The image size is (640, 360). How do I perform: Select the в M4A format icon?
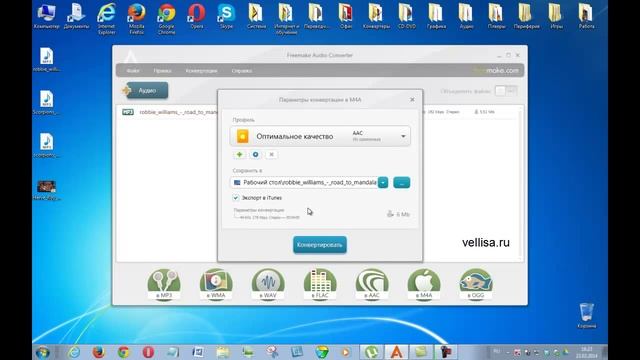pyautogui.click(x=424, y=284)
